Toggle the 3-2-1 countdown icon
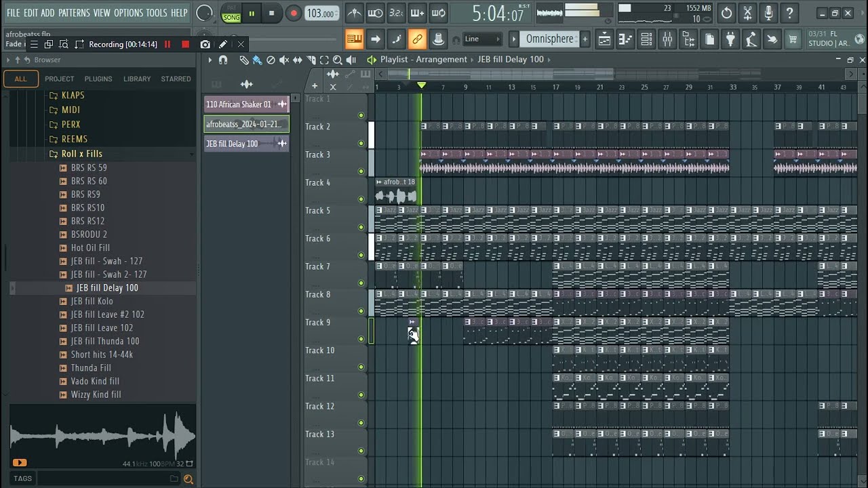The image size is (868, 488). tap(396, 13)
